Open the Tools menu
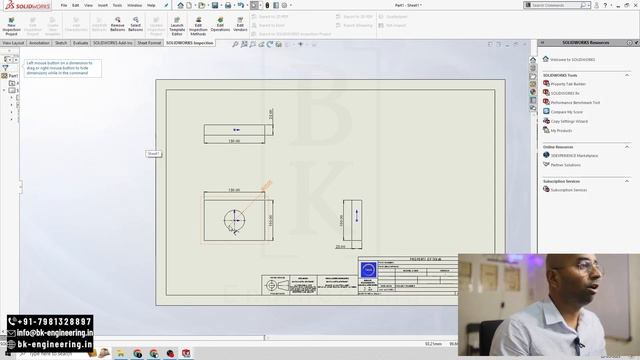The height and width of the screenshot is (360, 640). click(x=117, y=5)
